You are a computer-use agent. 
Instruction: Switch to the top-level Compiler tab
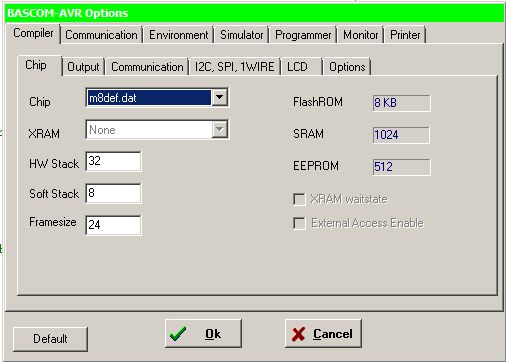tap(33, 33)
